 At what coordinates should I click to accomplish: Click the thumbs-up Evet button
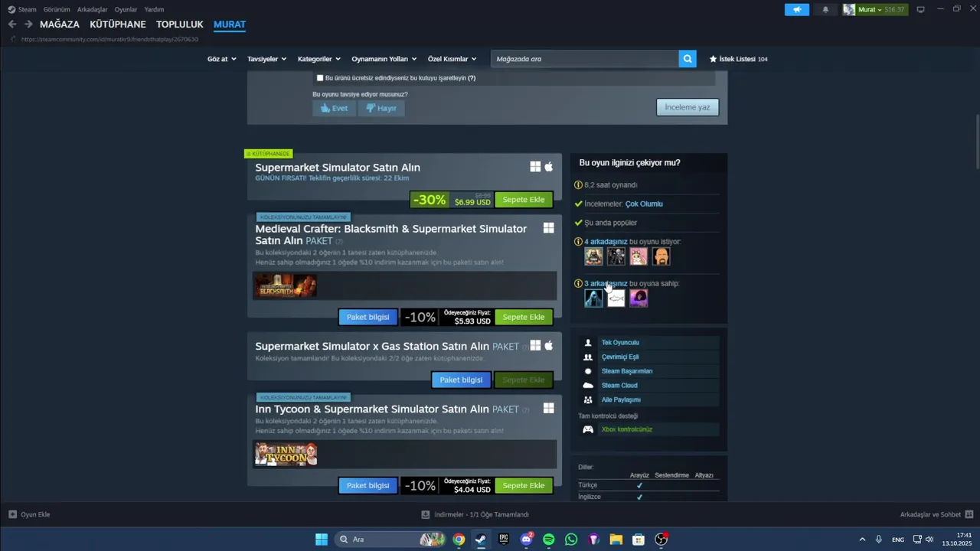pos(334,108)
